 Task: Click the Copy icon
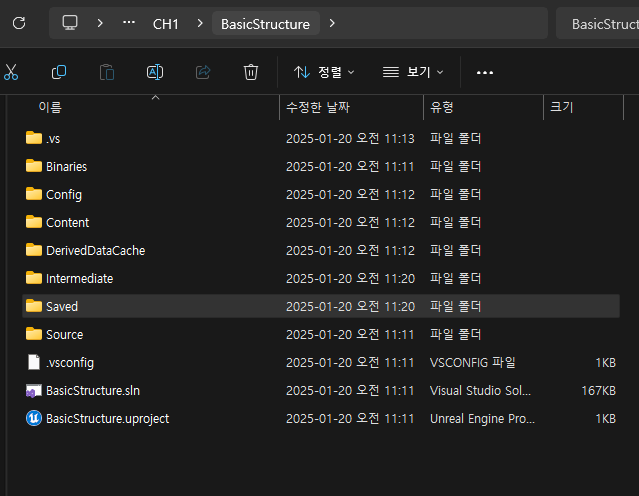59,73
